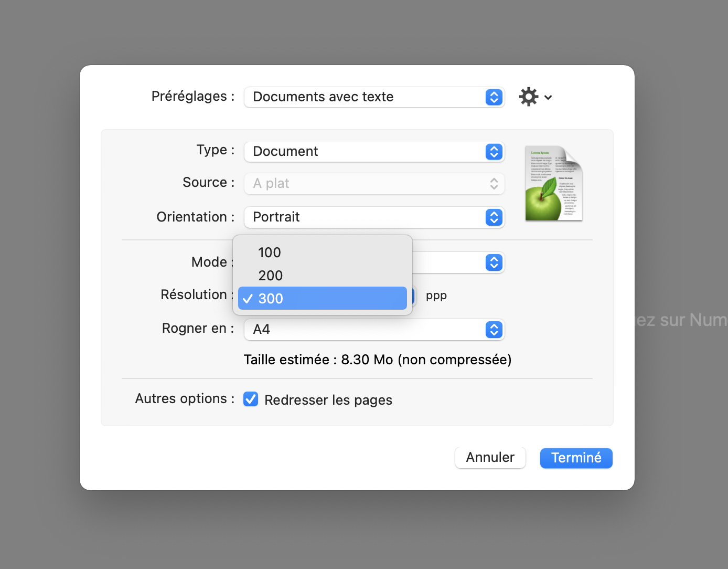Click the ppp unit label
This screenshot has height=569, width=728.
point(436,296)
